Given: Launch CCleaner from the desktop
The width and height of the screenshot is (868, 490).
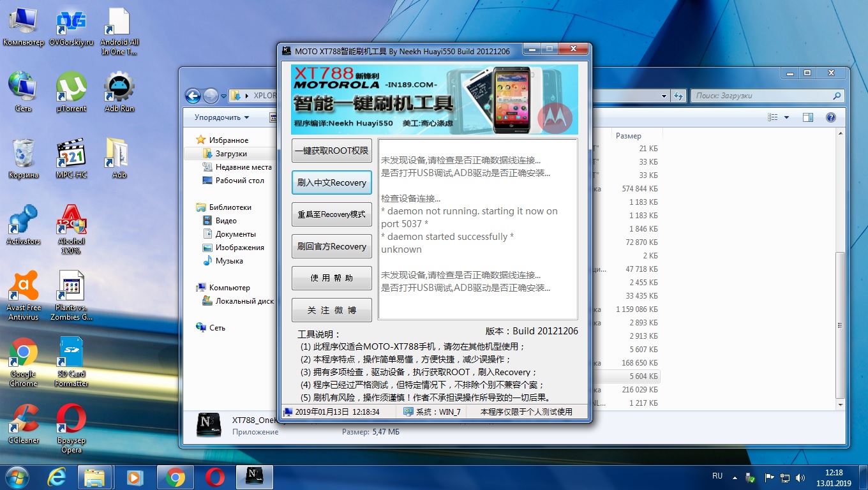Looking at the screenshot, I should coord(24,424).
